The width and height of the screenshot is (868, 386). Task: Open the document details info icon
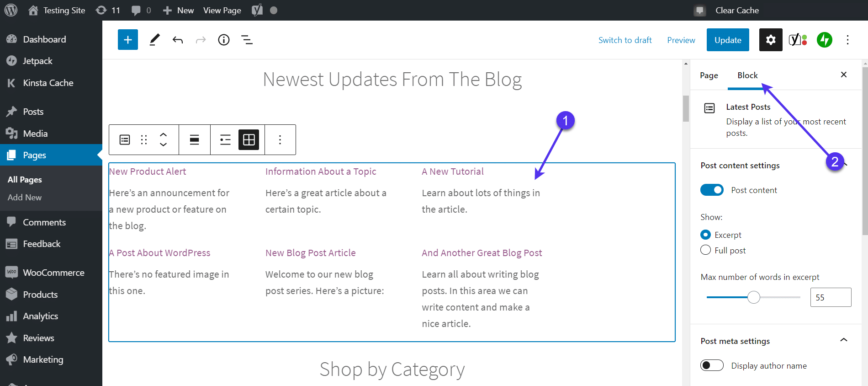224,40
